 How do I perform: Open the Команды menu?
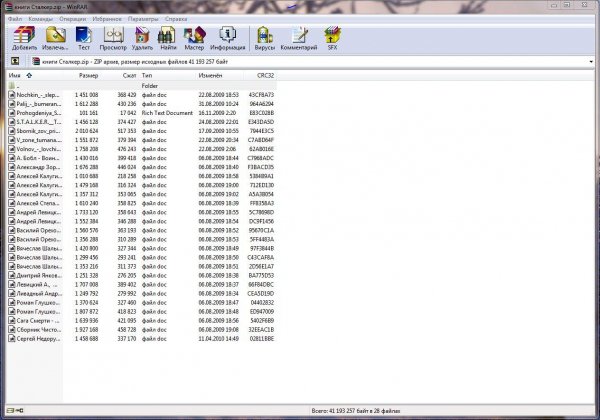[40, 19]
